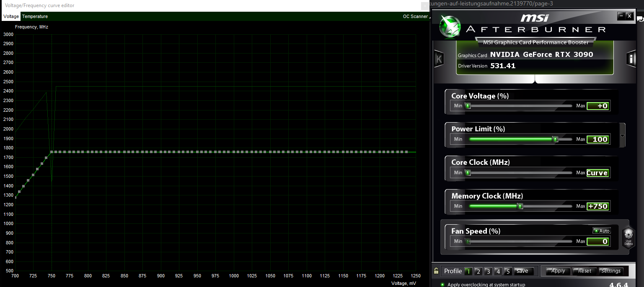Click the Core Voltage slider handle
This screenshot has width=644, height=287.
pos(468,106)
